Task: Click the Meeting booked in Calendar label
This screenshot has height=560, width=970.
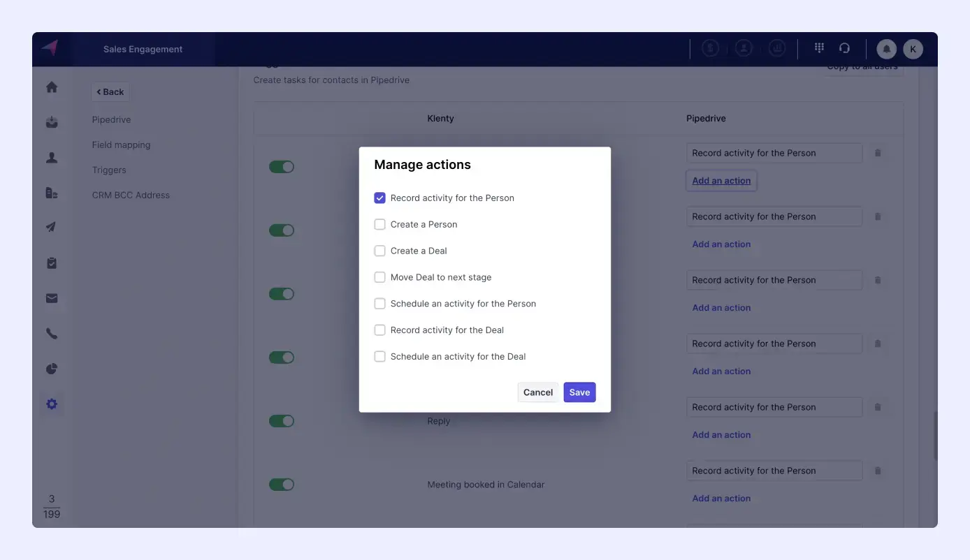Action: coord(486,485)
